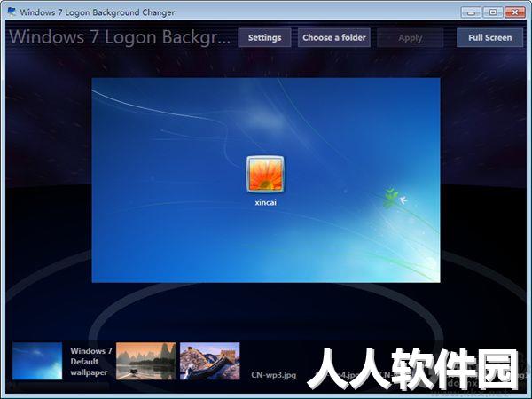Click the large logon background preview
The height and width of the screenshot is (399, 532).
click(266, 180)
